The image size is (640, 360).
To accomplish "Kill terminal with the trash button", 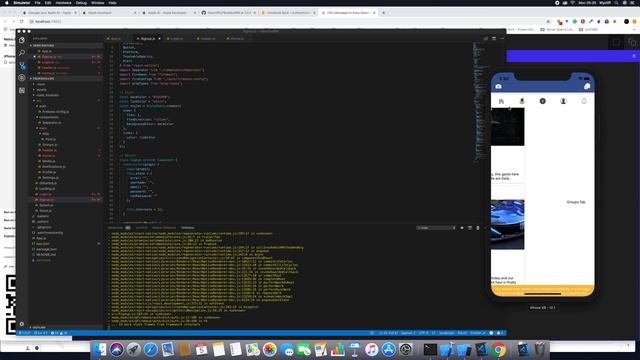I will (x=478, y=228).
